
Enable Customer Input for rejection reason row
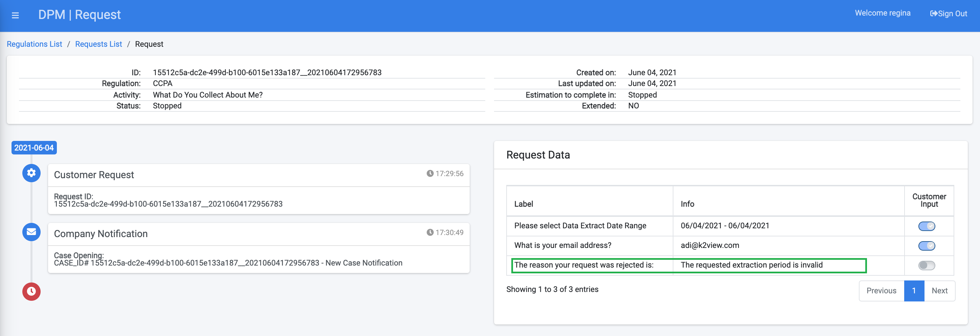pyautogui.click(x=926, y=266)
